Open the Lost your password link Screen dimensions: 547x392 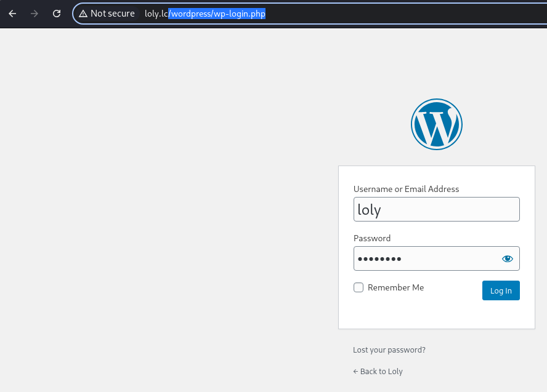tap(389, 350)
